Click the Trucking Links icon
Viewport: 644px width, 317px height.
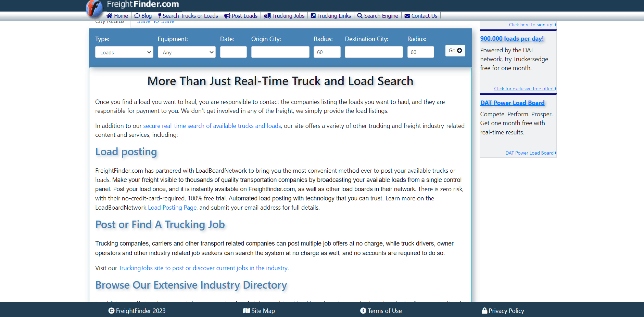314,15
